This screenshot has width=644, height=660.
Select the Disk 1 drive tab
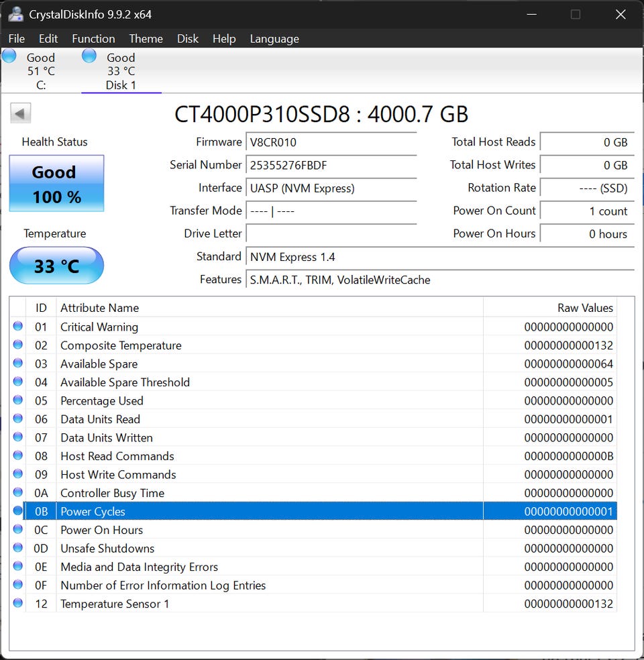point(121,70)
